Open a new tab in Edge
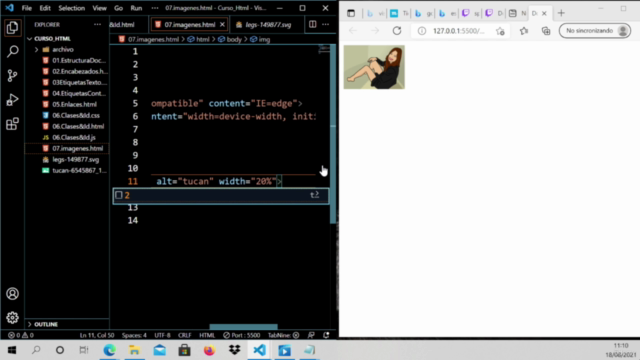 (561, 13)
